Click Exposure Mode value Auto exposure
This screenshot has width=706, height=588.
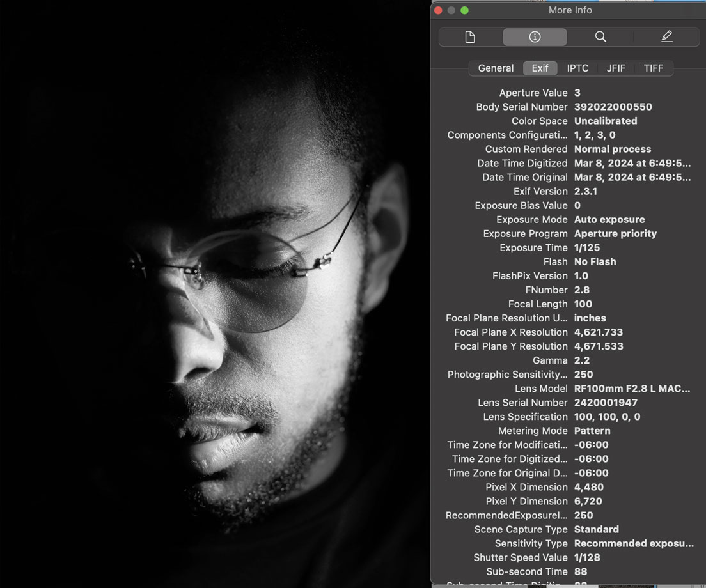(609, 220)
